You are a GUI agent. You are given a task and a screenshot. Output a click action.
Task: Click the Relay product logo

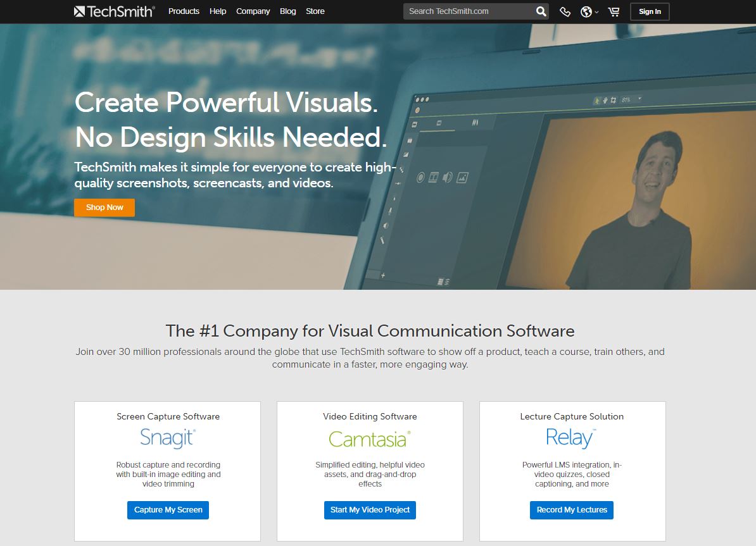tap(571, 438)
